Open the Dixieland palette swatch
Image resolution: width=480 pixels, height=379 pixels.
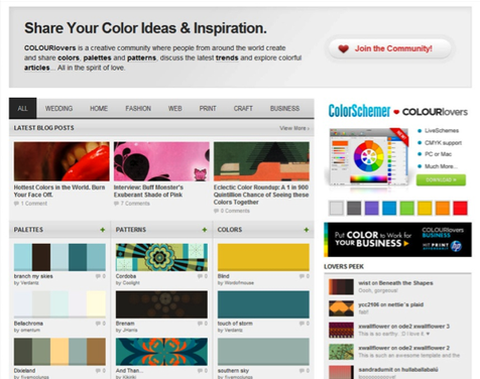[x=60, y=351]
